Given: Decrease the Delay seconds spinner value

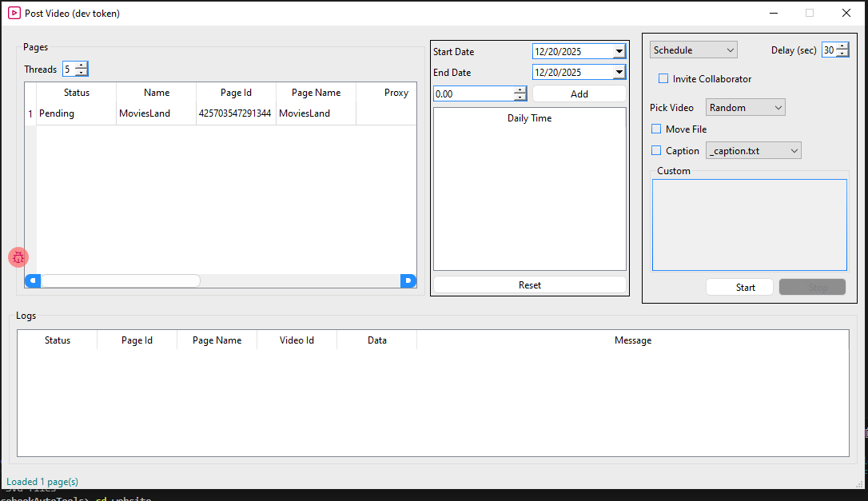Looking at the screenshot, I should 842,54.
